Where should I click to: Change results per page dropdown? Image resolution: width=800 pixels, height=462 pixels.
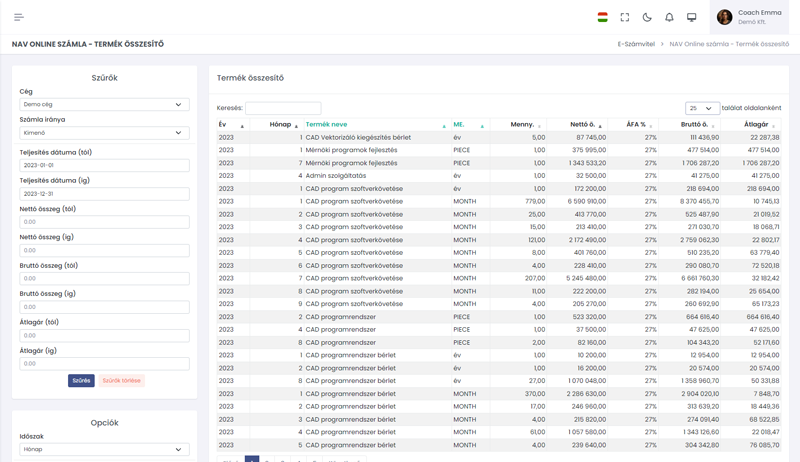(702, 108)
